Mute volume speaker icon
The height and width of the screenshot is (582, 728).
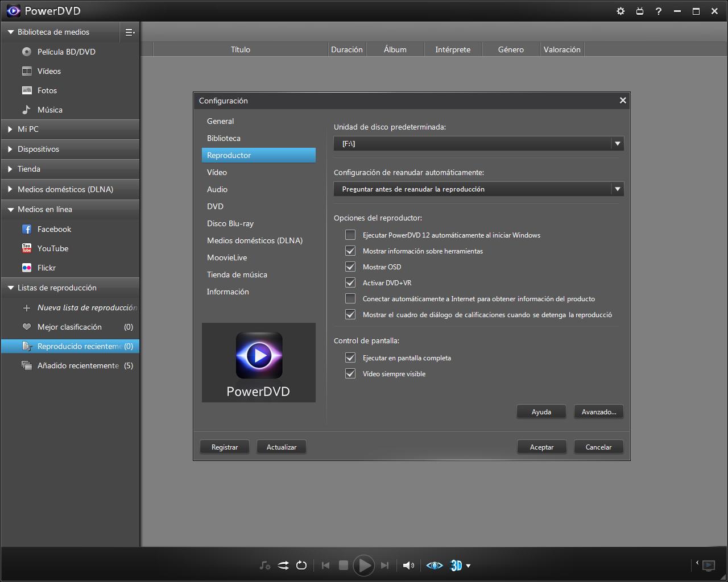(x=408, y=565)
